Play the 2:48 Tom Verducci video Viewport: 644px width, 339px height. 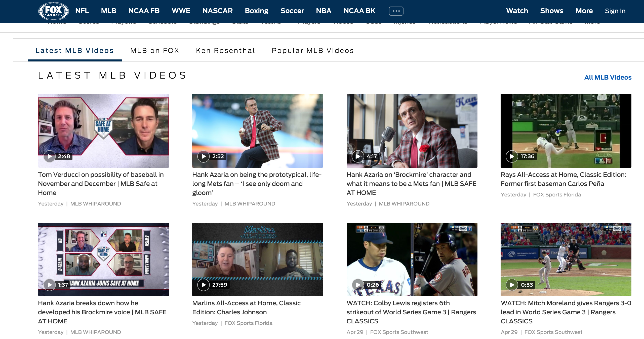(50, 156)
